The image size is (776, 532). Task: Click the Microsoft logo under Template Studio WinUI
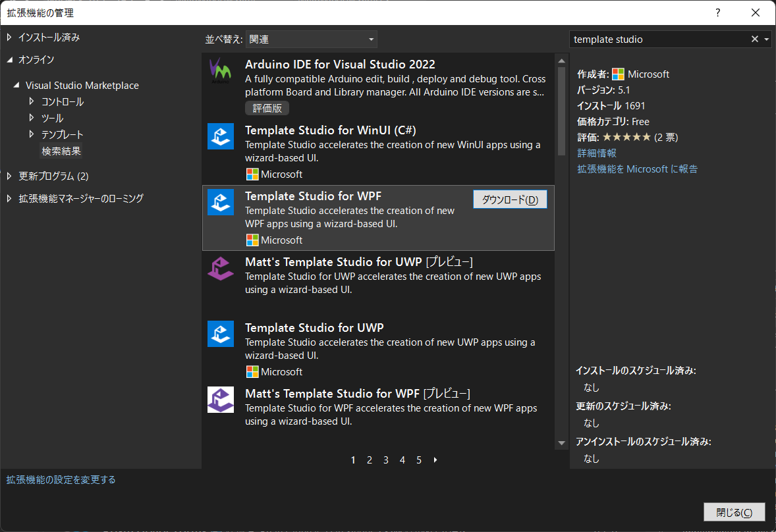(x=252, y=174)
